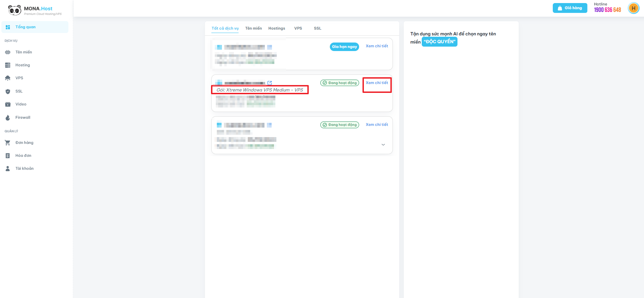Click the Gia hạn ngay button
644x298 pixels.
click(344, 47)
